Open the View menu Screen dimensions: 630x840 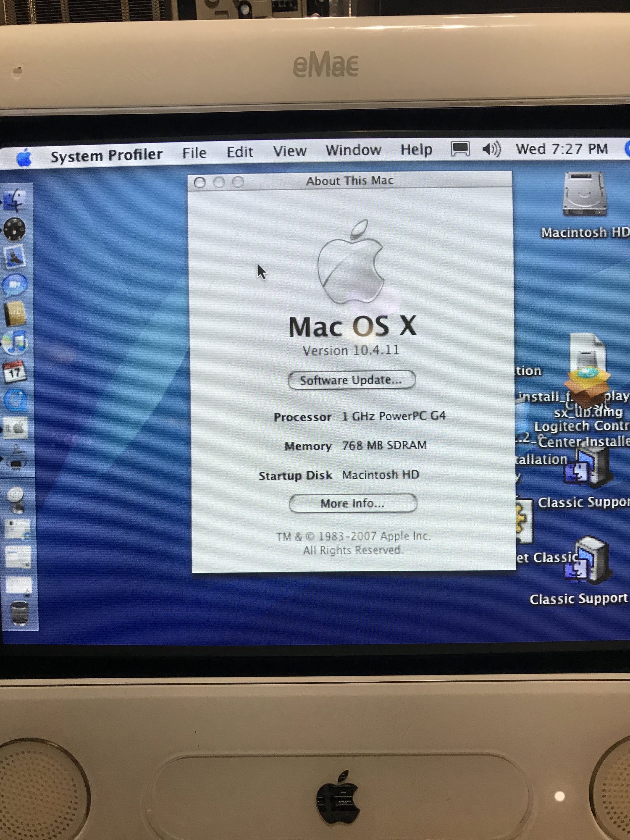(290, 151)
